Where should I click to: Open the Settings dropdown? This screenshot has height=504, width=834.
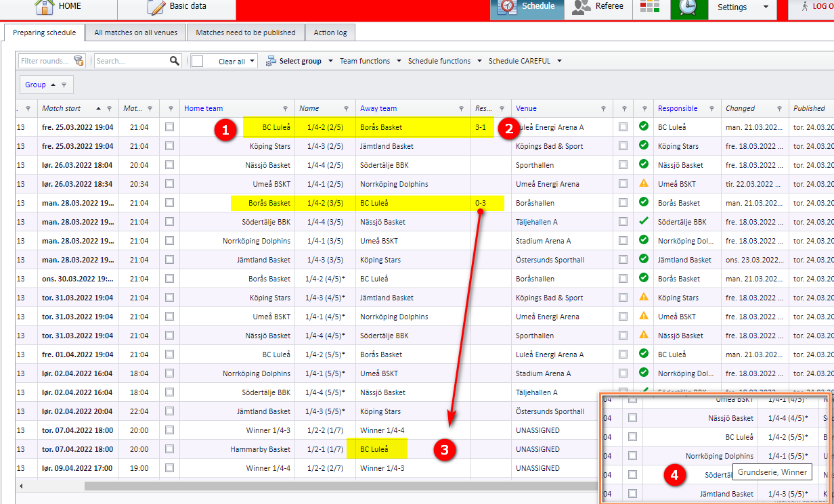(766, 7)
